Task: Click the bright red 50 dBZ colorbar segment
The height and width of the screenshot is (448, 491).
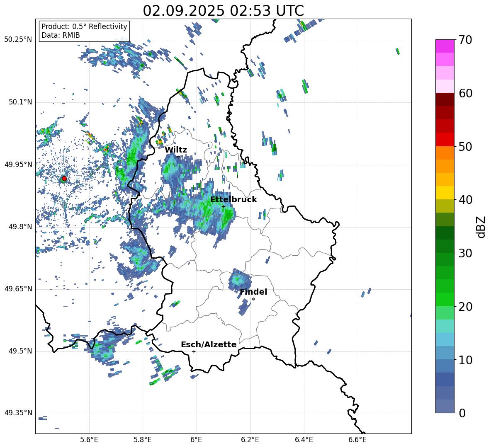Action: pos(445,140)
